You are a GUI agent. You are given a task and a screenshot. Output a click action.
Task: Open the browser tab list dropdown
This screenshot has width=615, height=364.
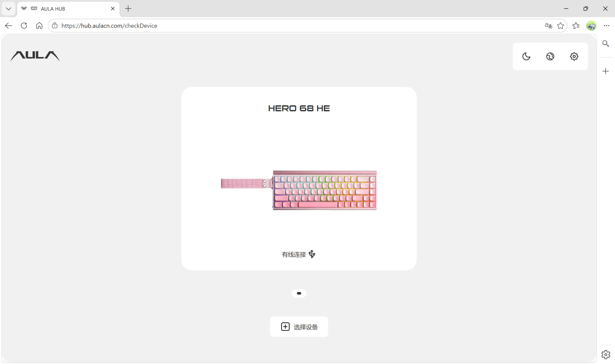(8, 9)
